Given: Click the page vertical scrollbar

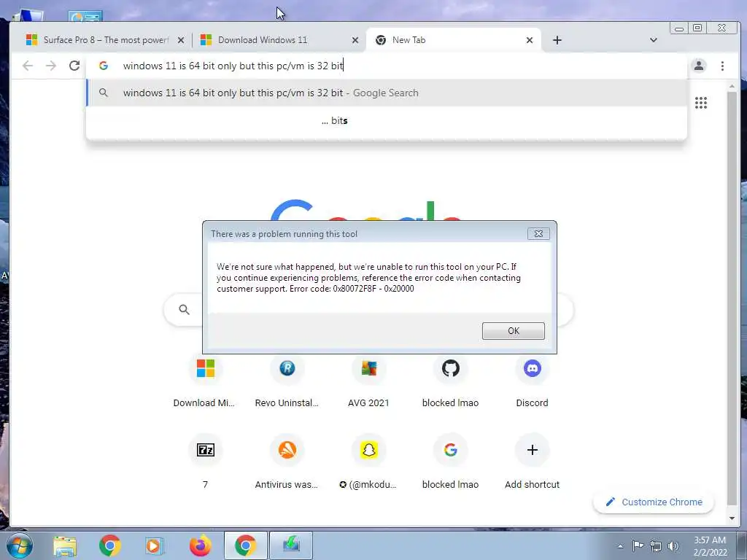Looking at the screenshot, I should [732, 300].
